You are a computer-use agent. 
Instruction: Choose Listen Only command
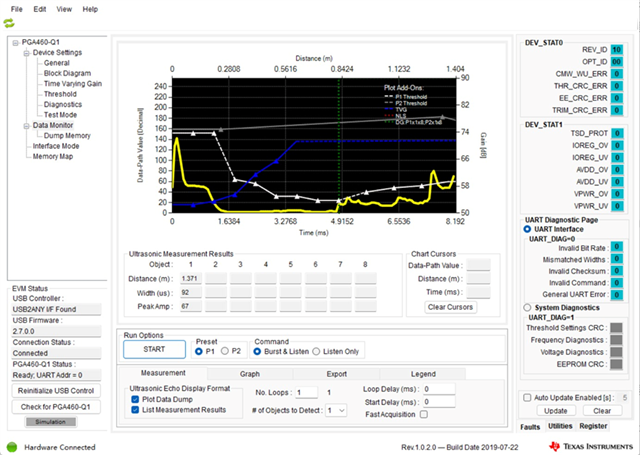pyautogui.click(x=316, y=351)
